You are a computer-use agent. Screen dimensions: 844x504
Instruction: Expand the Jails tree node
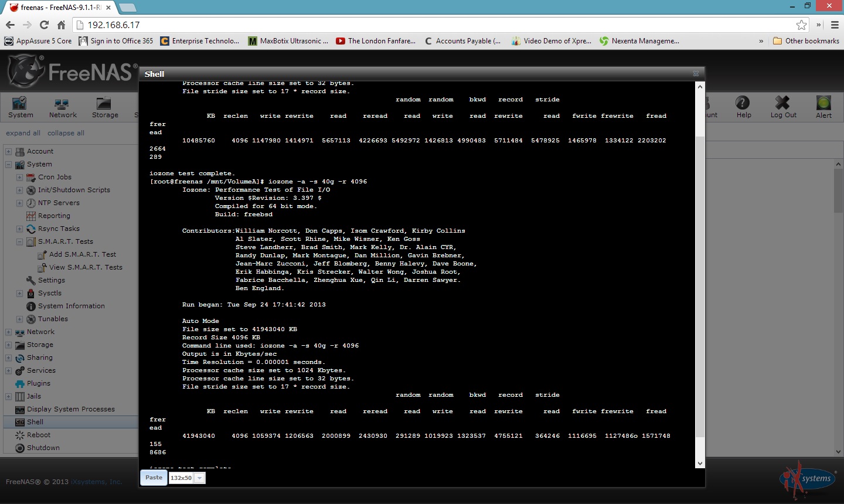pos(9,396)
